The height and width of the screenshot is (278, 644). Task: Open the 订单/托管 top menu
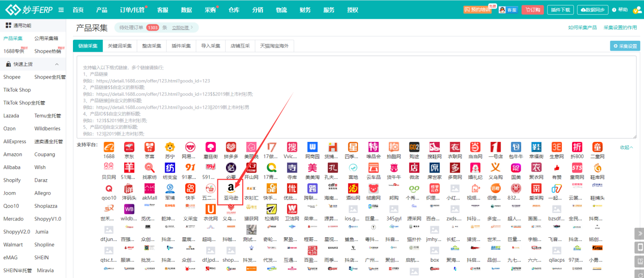132,10
